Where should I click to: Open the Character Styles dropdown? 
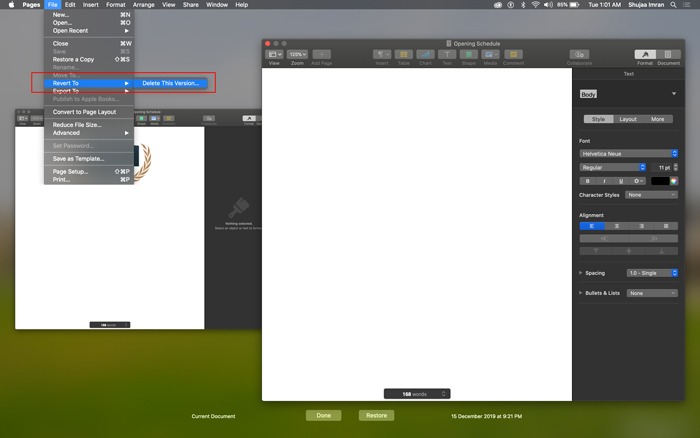click(651, 195)
